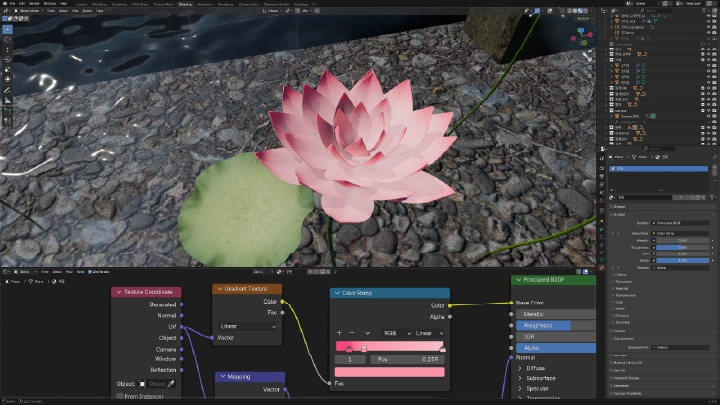This screenshot has width=720, height=405.
Task: Open the green Object Data properties tab
Action: tap(602, 260)
